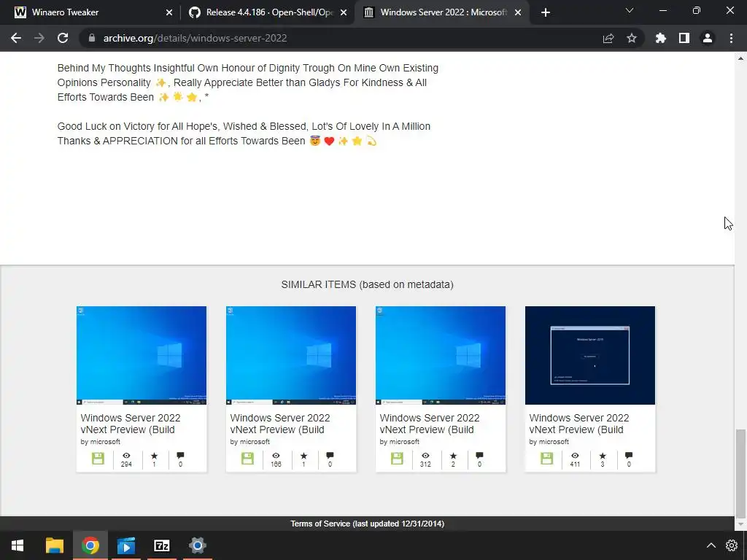Close the Open-Shell GitHub tab
Viewport: 747px width, 560px height.
(x=344, y=12)
